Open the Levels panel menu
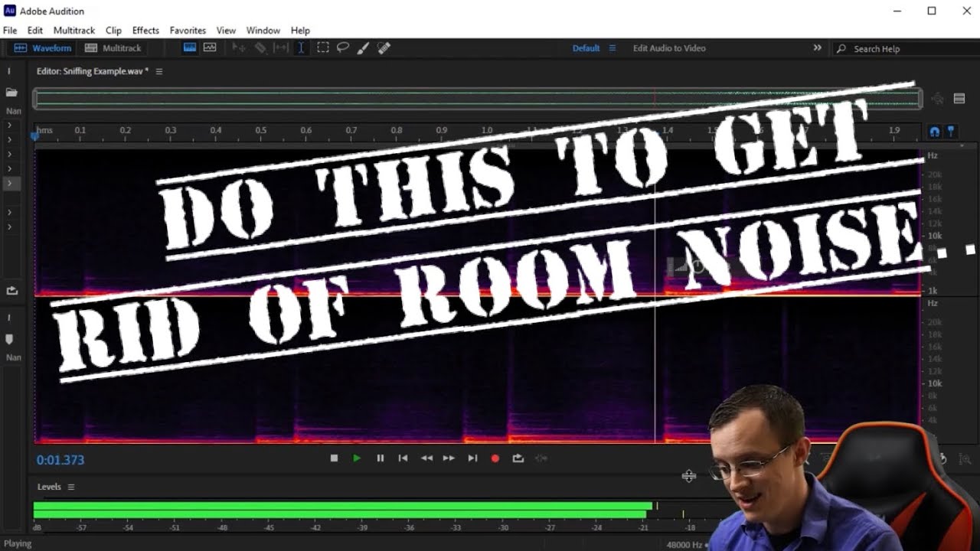Image resolution: width=980 pixels, height=551 pixels. 71,487
